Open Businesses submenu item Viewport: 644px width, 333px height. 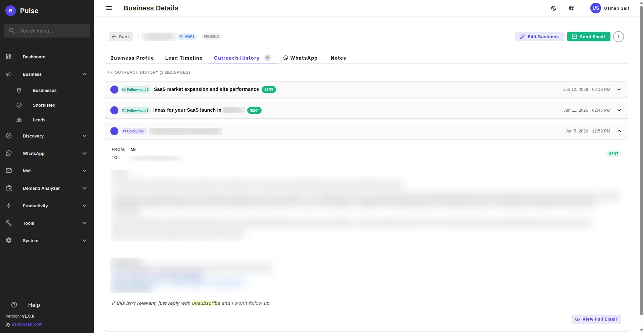(47, 90)
